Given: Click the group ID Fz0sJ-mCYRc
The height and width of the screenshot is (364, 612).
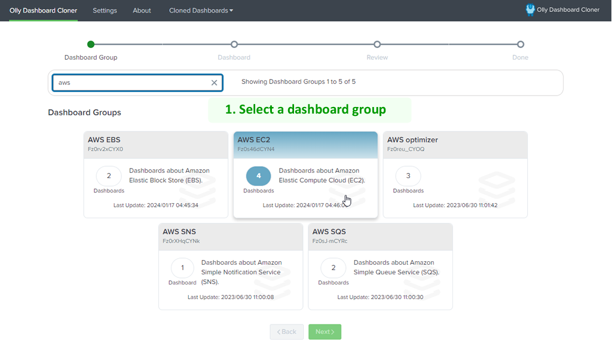Looking at the screenshot, I should click(330, 241).
